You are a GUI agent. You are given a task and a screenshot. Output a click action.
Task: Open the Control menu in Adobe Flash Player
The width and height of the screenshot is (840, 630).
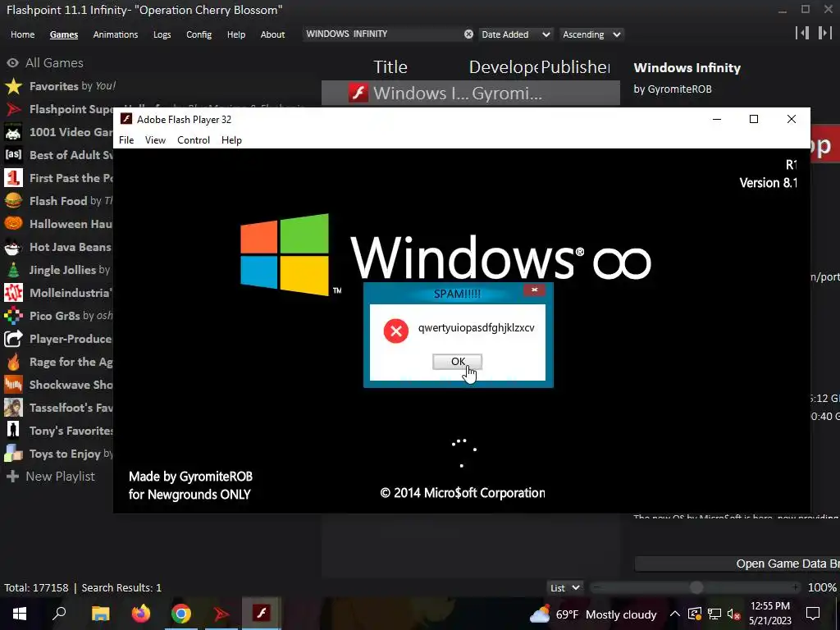point(194,139)
